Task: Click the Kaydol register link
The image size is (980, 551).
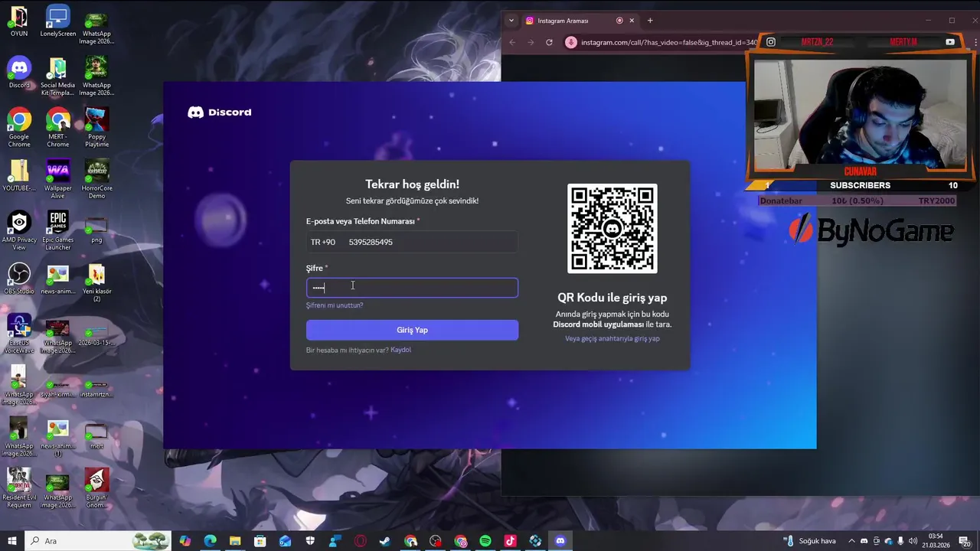Action: click(400, 350)
